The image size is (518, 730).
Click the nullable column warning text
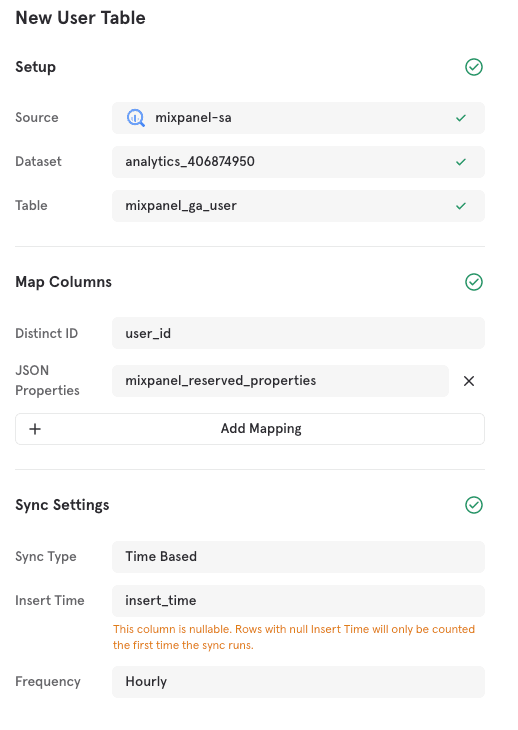point(294,637)
